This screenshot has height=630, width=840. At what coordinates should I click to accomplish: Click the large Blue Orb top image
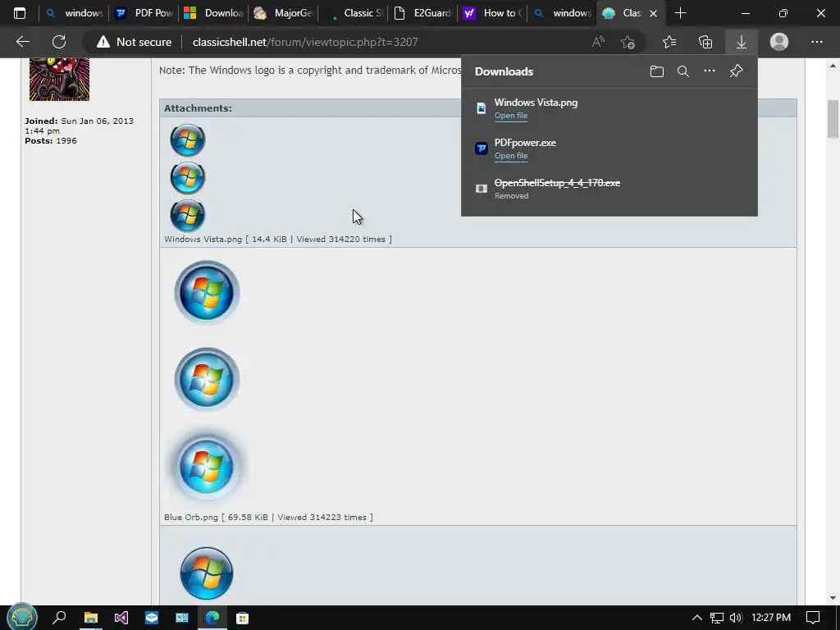pyautogui.click(x=207, y=293)
